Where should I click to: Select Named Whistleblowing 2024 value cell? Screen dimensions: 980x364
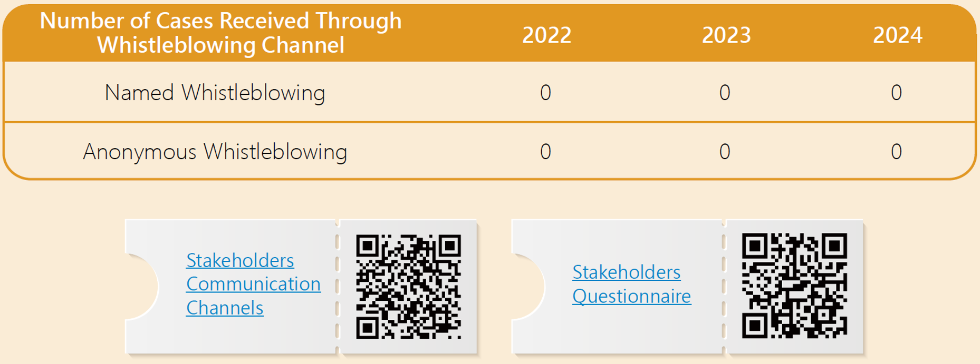coord(896,93)
